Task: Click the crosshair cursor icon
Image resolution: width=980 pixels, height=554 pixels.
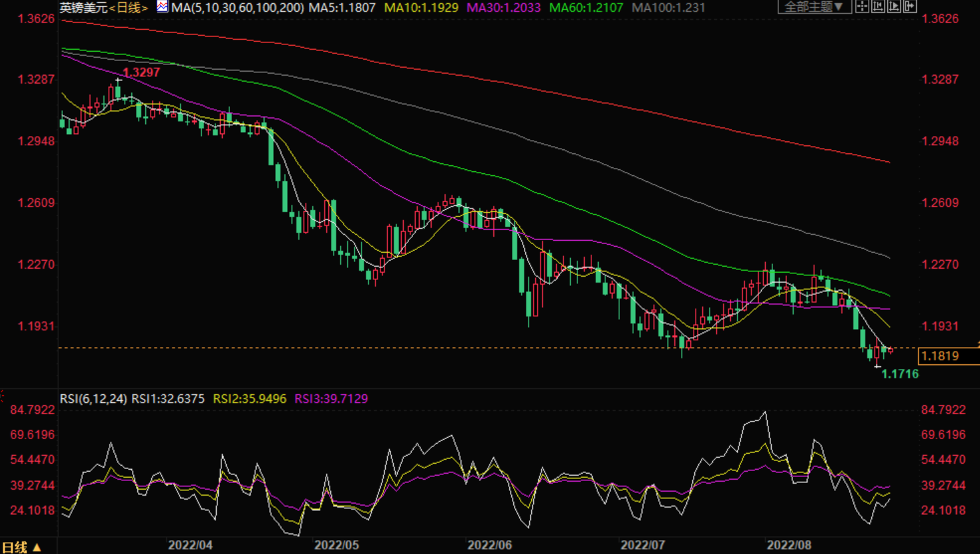Action: click(862, 7)
